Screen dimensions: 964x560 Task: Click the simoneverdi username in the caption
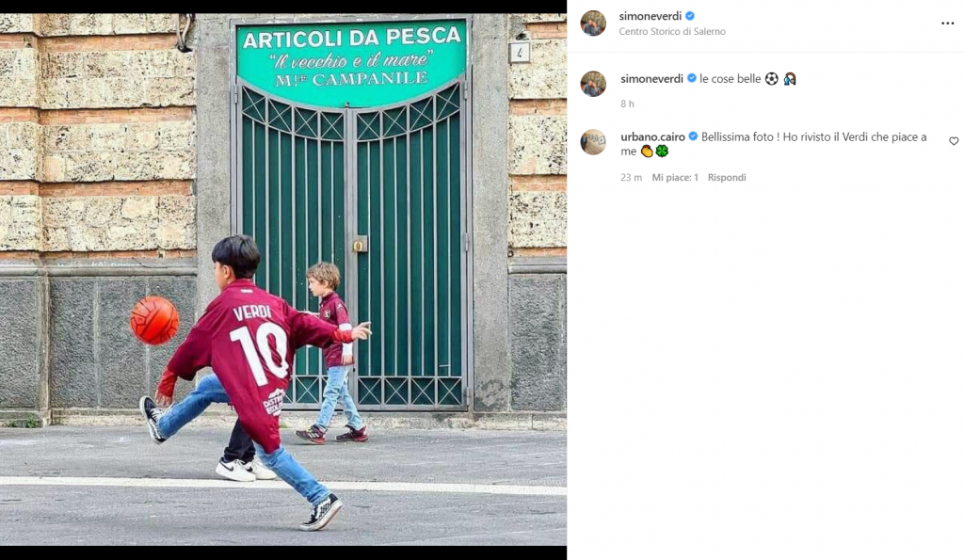point(651,79)
